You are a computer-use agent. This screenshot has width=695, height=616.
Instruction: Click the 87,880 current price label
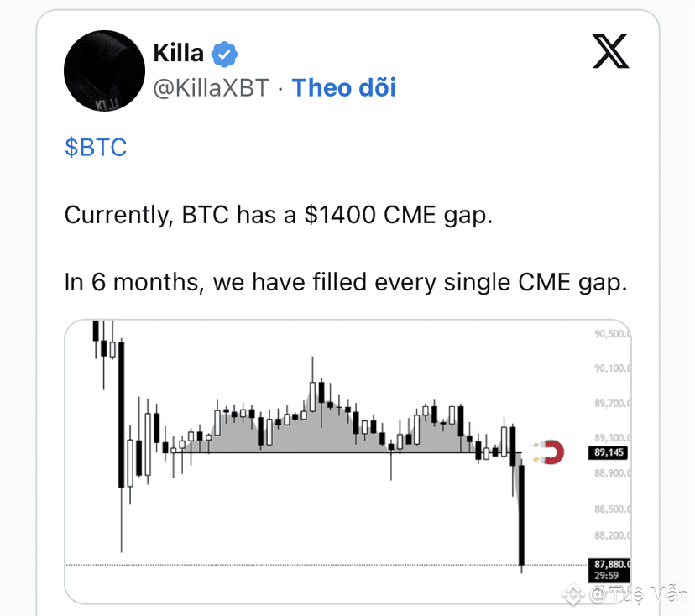[x=610, y=564]
